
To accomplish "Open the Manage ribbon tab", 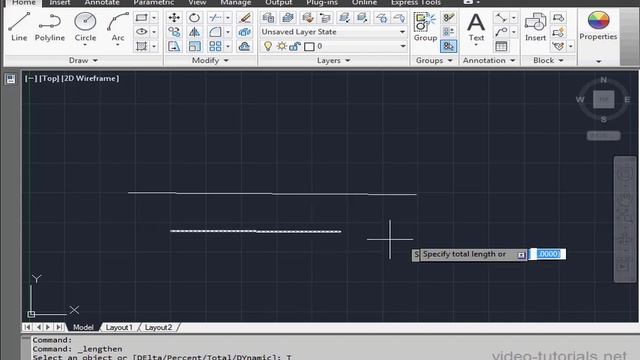I will 236,2.
